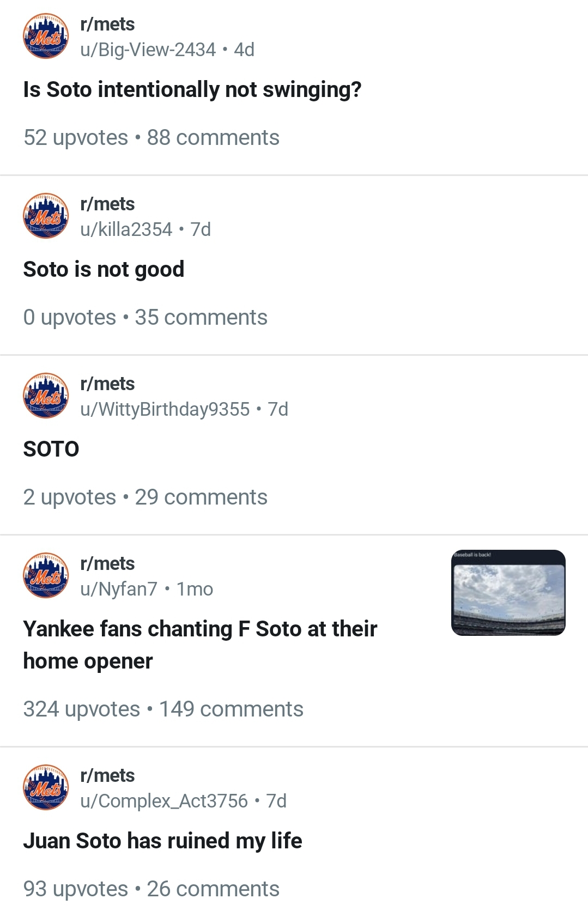Open post titled 'Soto is not good'
Screen dimensions: 588x923
pyautogui.click(x=104, y=270)
